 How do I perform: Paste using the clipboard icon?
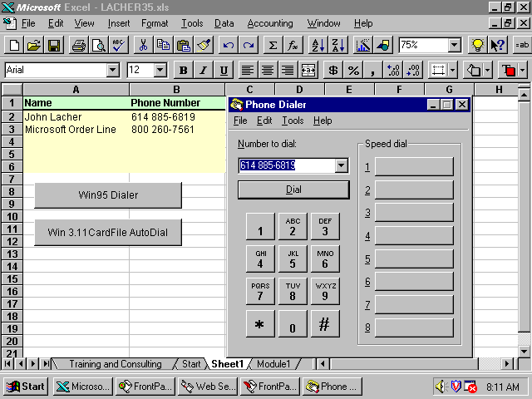tap(183, 45)
